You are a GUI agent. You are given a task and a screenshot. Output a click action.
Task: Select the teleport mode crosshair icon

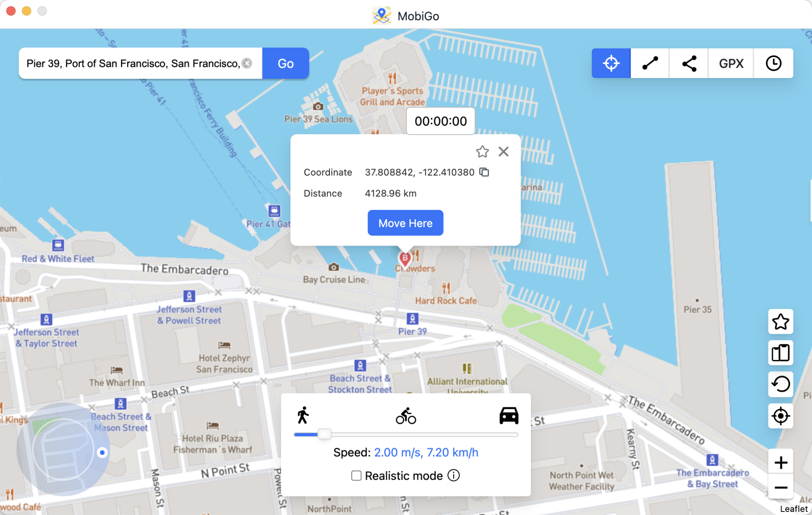(x=611, y=63)
